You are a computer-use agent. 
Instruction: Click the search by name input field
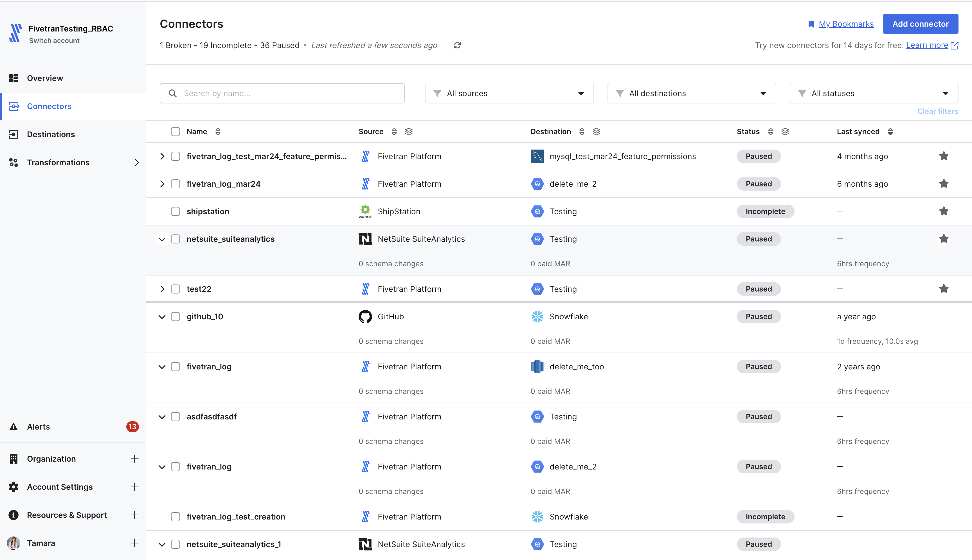pos(282,93)
